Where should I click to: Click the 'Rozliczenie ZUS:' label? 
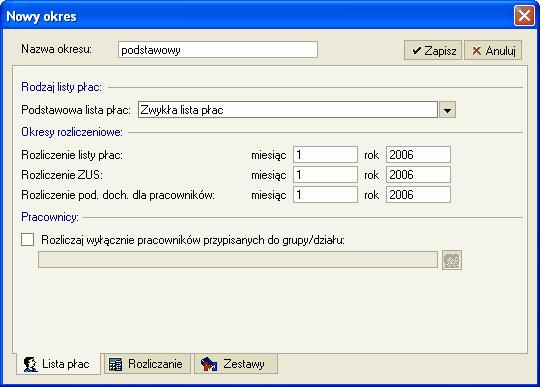point(62,175)
